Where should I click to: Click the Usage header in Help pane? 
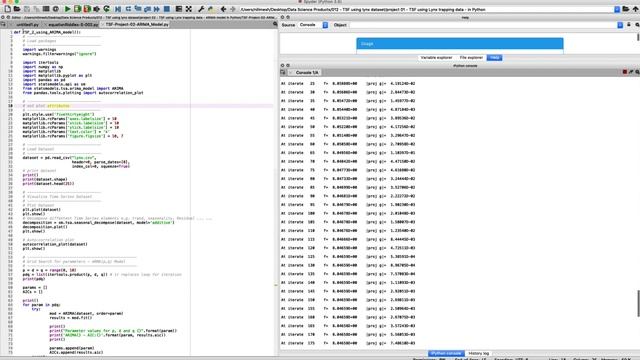pos(460,44)
